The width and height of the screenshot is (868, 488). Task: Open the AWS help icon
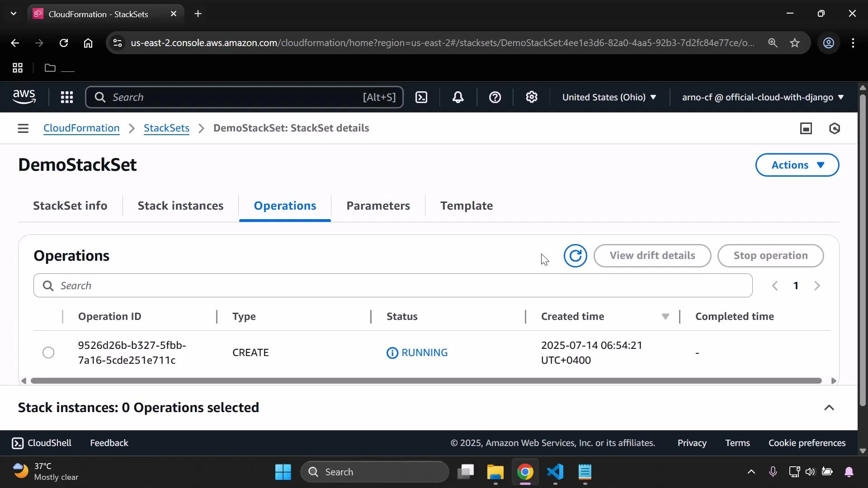click(495, 97)
